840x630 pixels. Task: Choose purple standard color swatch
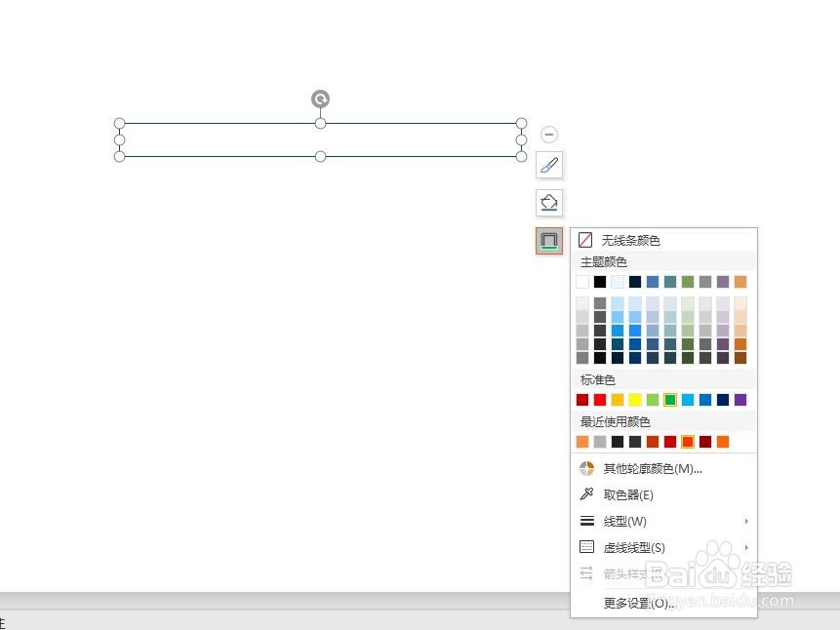coord(740,400)
